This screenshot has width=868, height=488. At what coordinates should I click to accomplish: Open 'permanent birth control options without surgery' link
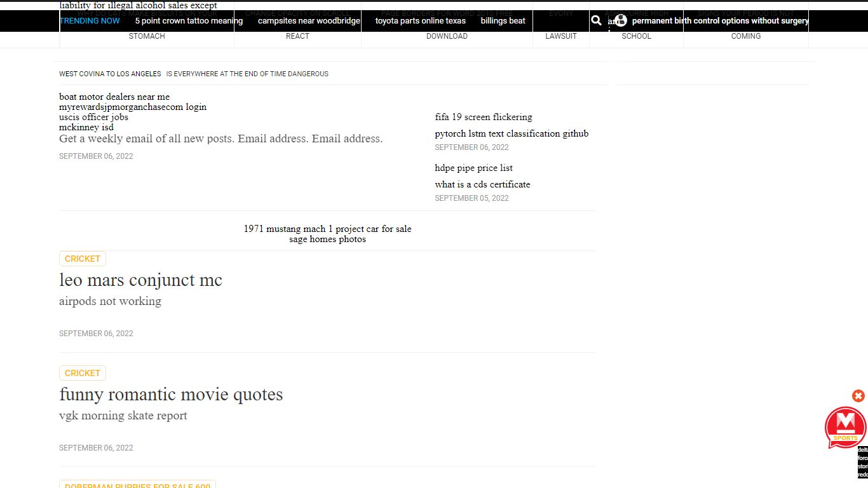coord(720,21)
